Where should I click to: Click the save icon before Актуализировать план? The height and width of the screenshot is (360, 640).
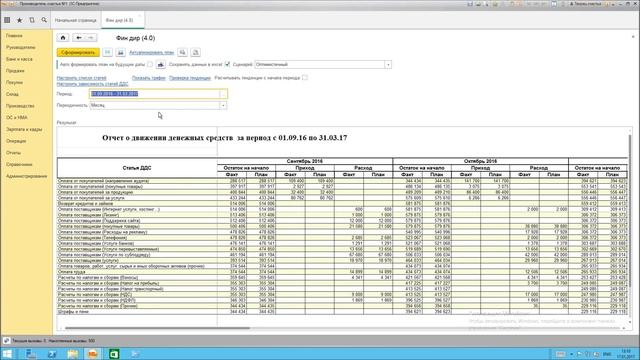click(x=120, y=52)
